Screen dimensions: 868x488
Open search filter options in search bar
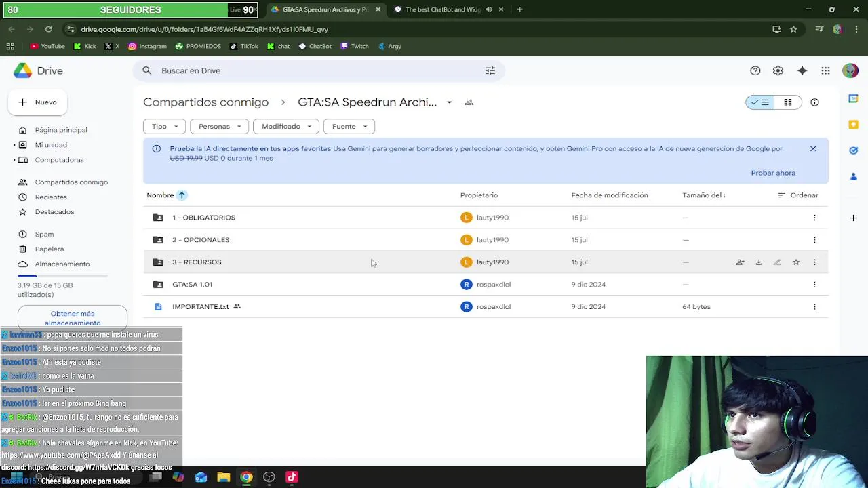pos(490,70)
